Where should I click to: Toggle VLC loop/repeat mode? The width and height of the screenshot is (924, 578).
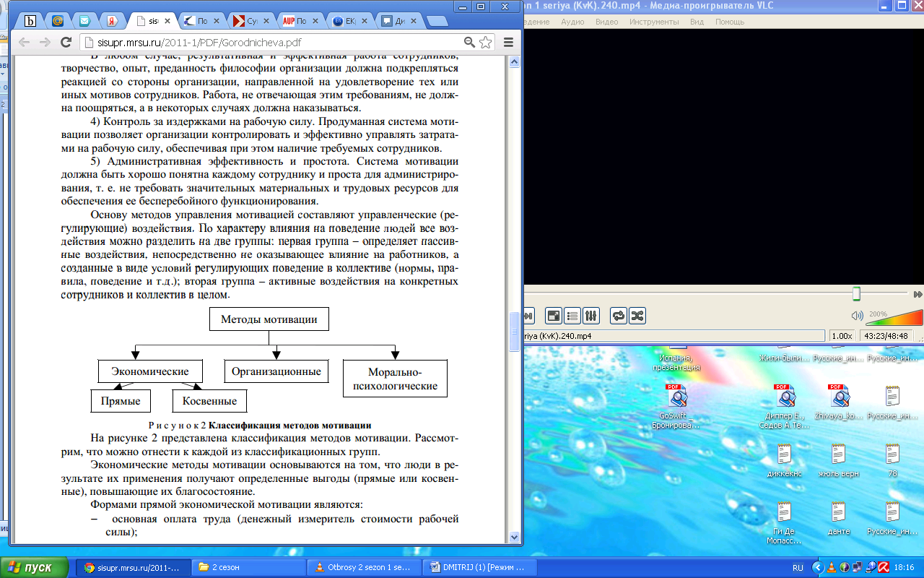pos(618,316)
